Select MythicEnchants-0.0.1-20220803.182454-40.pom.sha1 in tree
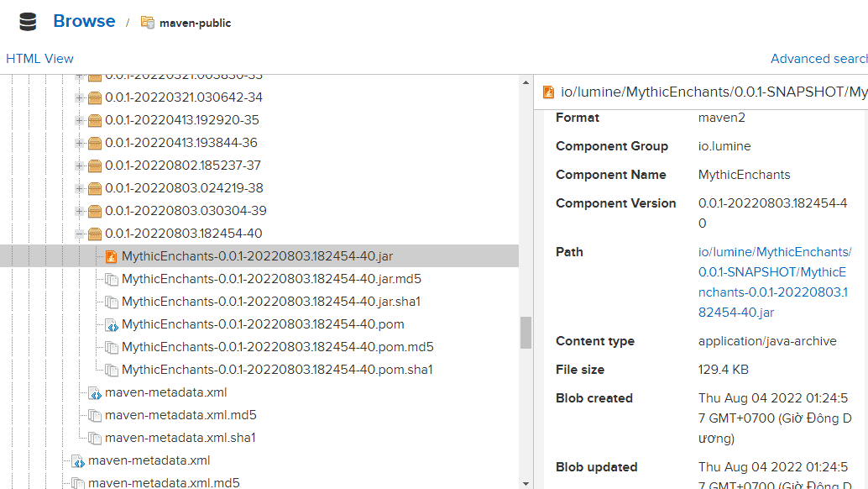Image resolution: width=868 pixels, height=489 pixels. pyautogui.click(x=277, y=370)
